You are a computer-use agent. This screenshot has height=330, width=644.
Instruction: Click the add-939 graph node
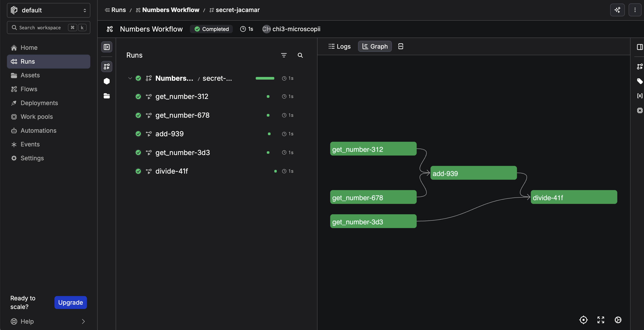click(474, 173)
